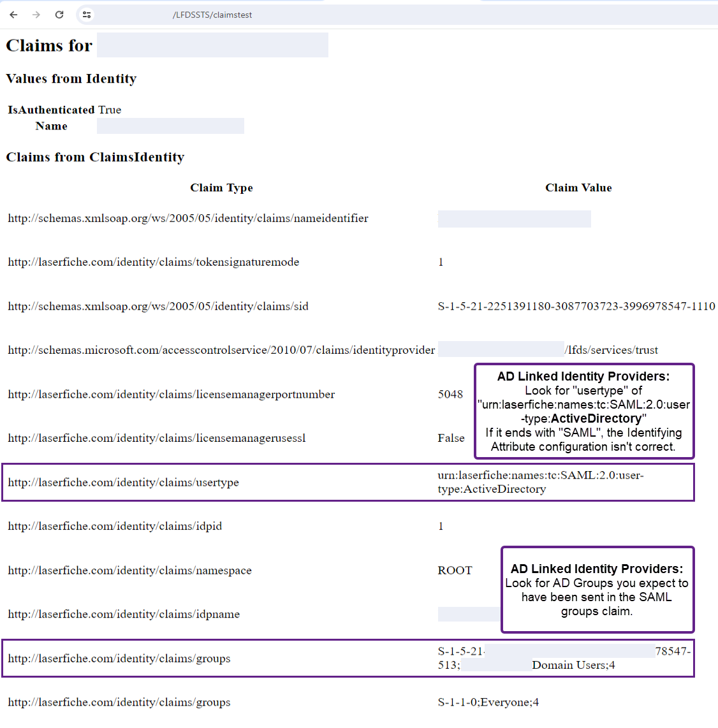Click the idpid claim value "1"
This screenshot has width=718, height=728.
tap(441, 526)
